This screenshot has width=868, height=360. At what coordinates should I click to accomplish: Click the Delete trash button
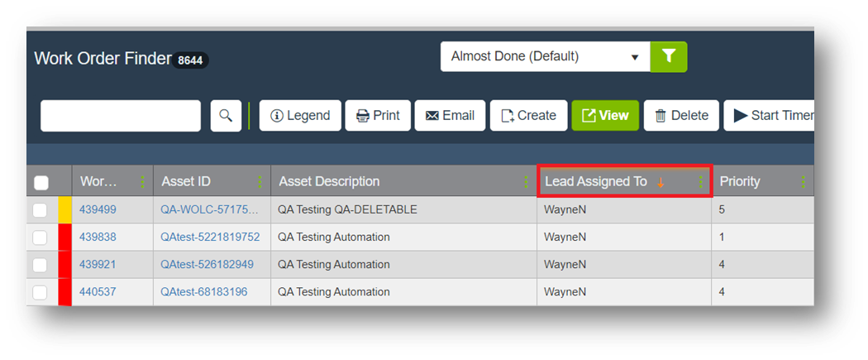point(681,116)
